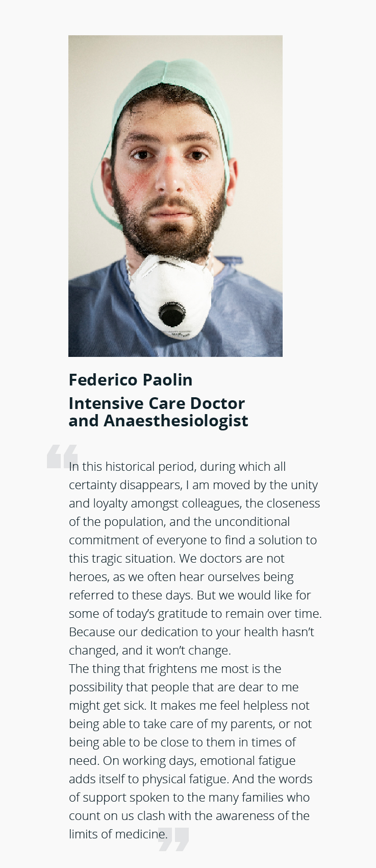The width and height of the screenshot is (376, 868).
Task: Click the phrase "unity and loyalty amongst colleagues"
Action: pyautogui.click(x=194, y=494)
